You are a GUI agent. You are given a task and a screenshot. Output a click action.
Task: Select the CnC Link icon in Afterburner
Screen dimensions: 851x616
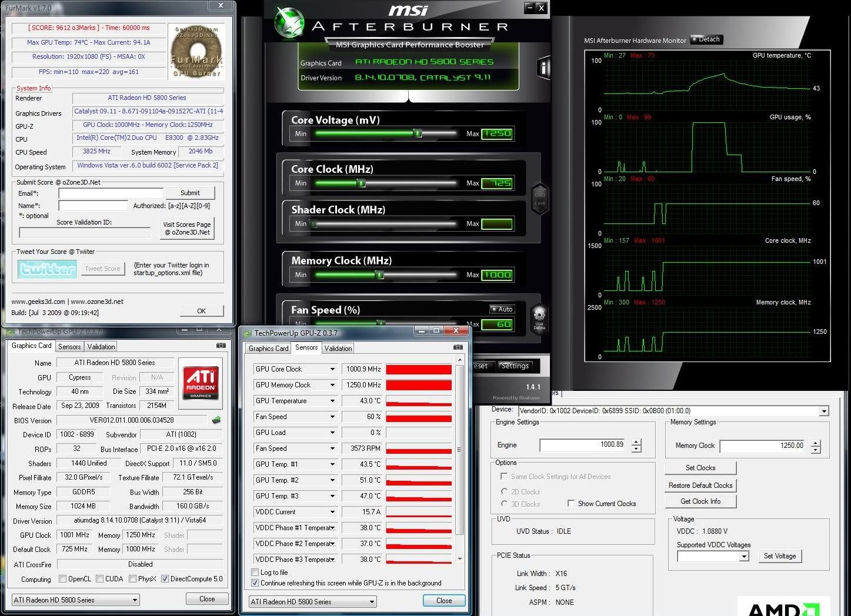(540, 200)
